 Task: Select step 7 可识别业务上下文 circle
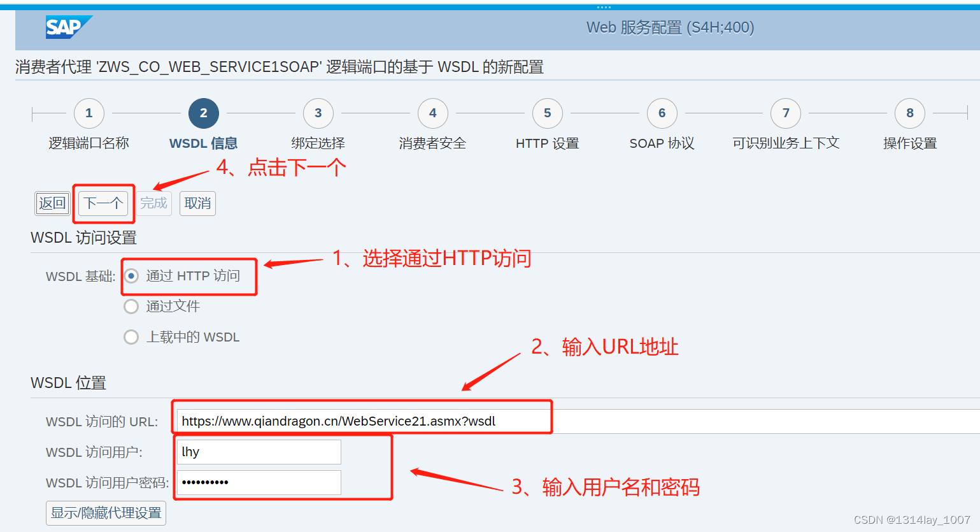786,113
